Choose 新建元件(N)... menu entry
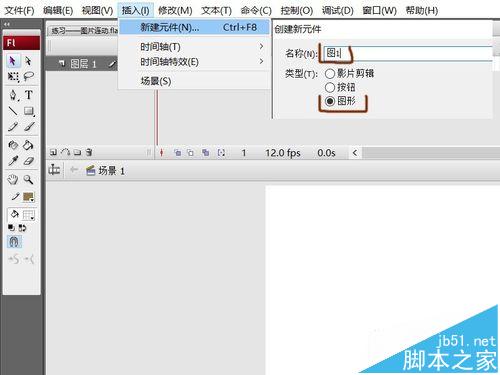This screenshot has width=500, height=375. click(194, 27)
